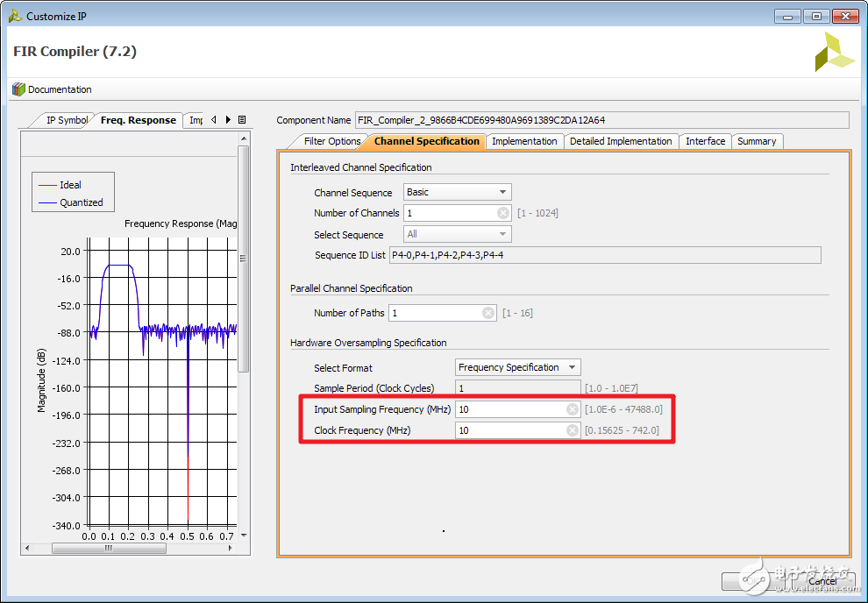The width and height of the screenshot is (868, 603).
Task: Expand the Select Format dropdown
Action: 517,367
